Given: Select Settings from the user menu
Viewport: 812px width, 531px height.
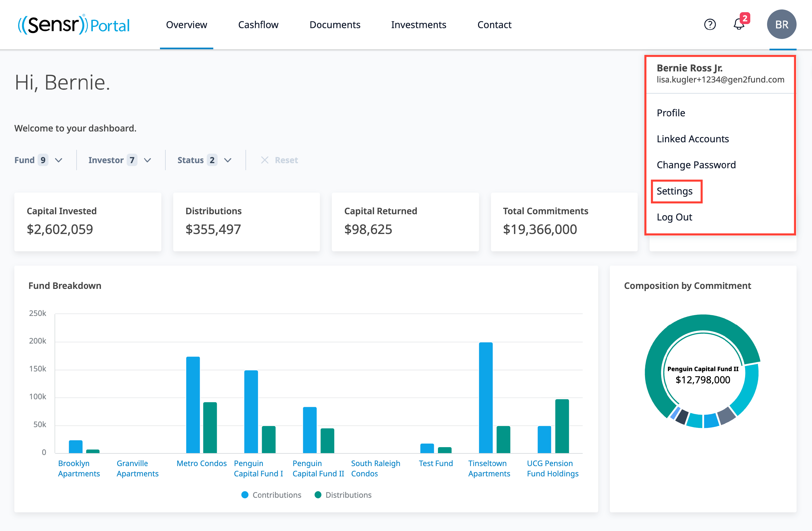Looking at the screenshot, I should (674, 191).
